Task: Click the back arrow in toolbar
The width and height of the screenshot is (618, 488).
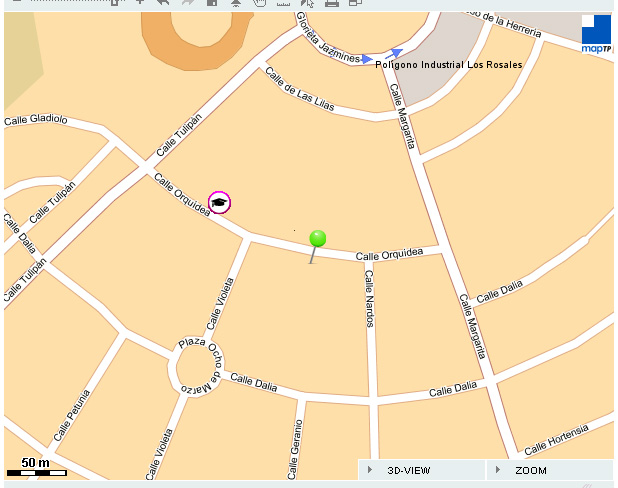Action: [x=163, y=3]
